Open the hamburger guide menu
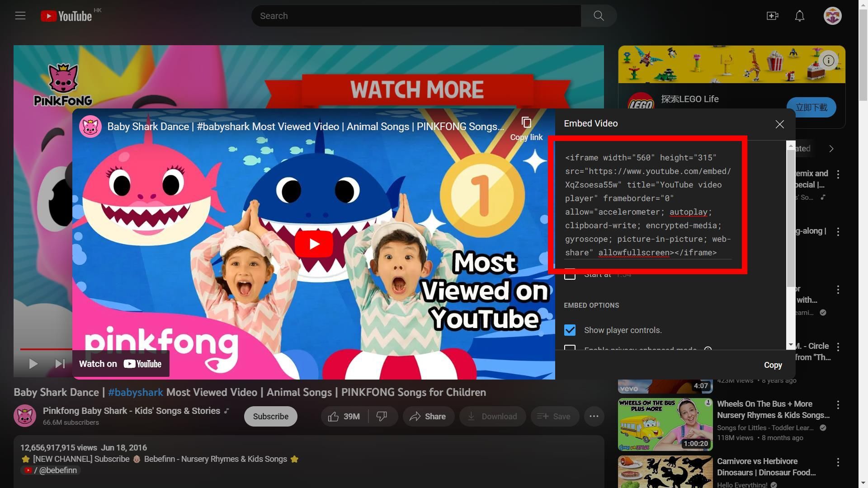The image size is (868, 488). pos(20,16)
